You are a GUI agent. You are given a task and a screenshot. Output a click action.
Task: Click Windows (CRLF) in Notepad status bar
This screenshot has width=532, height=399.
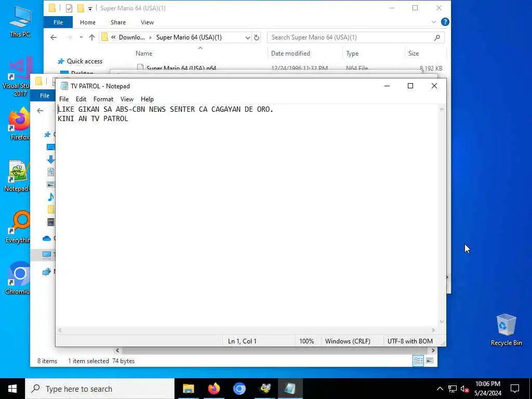[348, 341]
